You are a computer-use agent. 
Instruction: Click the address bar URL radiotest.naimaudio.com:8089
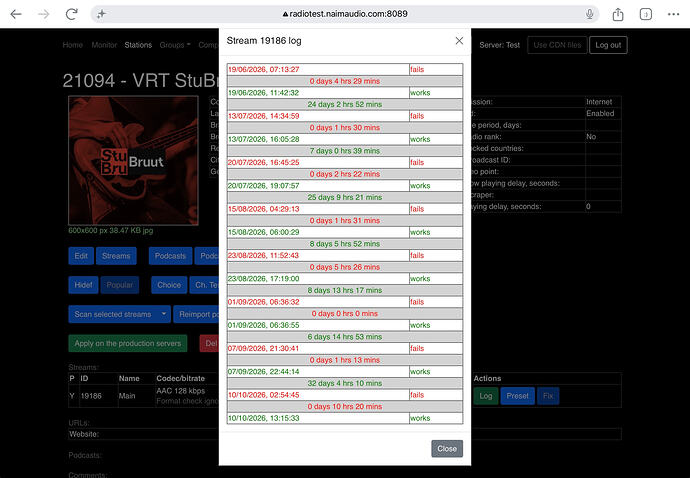(345, 14)
